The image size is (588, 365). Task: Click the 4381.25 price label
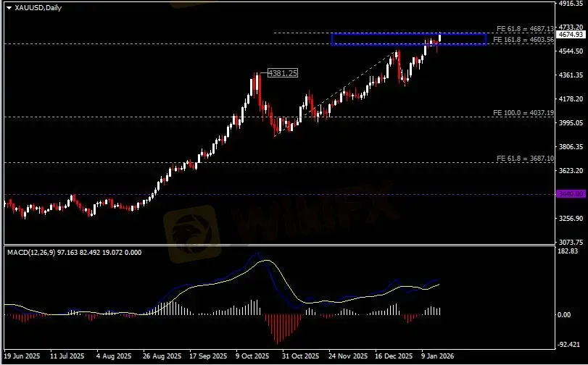click(283, 73)
